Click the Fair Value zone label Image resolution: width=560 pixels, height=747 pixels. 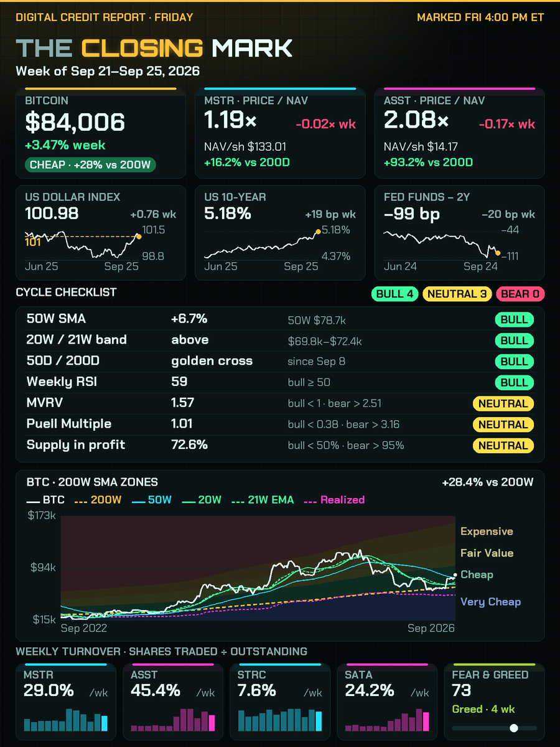coord(487,553)
